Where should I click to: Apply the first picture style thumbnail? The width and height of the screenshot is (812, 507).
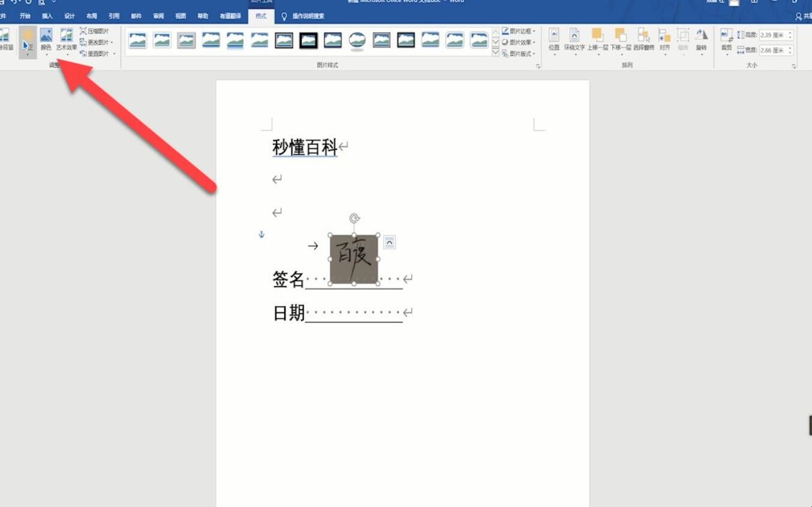[138, 40]
